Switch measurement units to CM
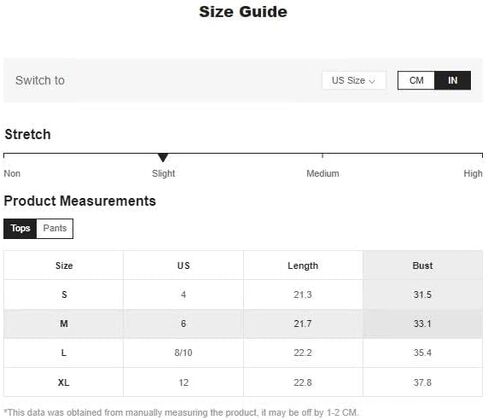This screenshot has width=488, height=420. pyautogui.click(x=416, y=80)
